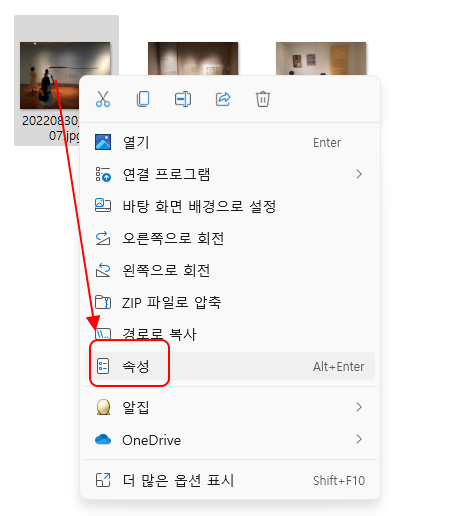Click the desktop background icon
456x516 pixels.
tap(103, 206)
